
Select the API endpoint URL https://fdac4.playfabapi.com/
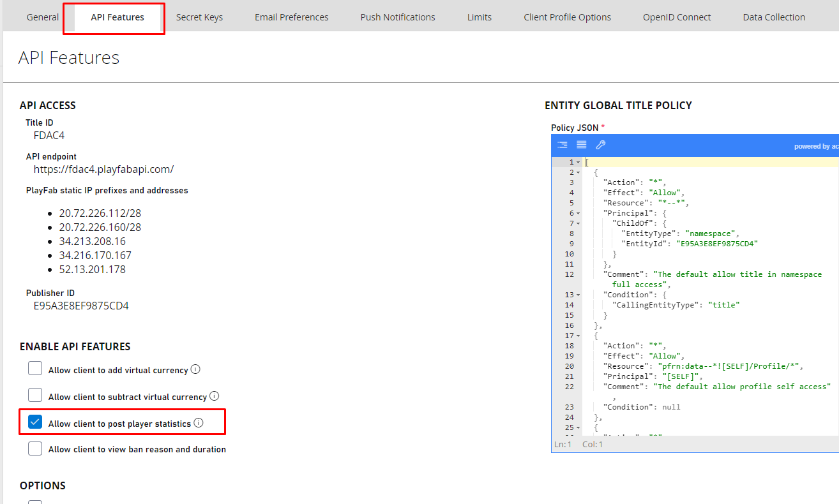pos(103,169)
